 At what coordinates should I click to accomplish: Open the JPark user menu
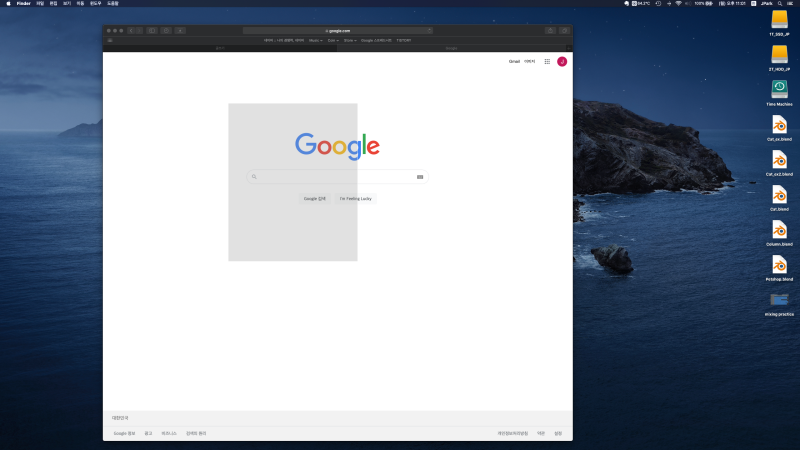pyautogui.click(x=766, y=4)
